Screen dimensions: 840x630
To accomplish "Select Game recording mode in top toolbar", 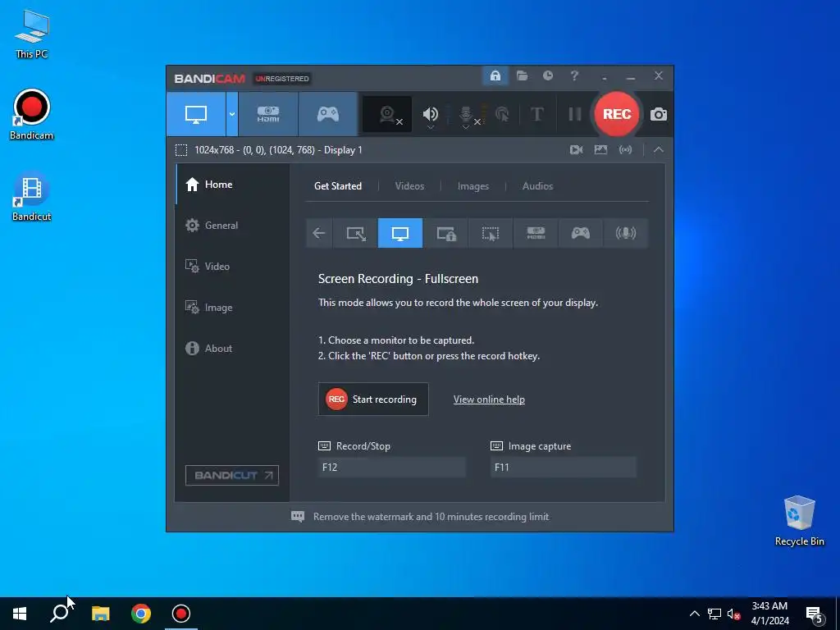I will (328, 114).
